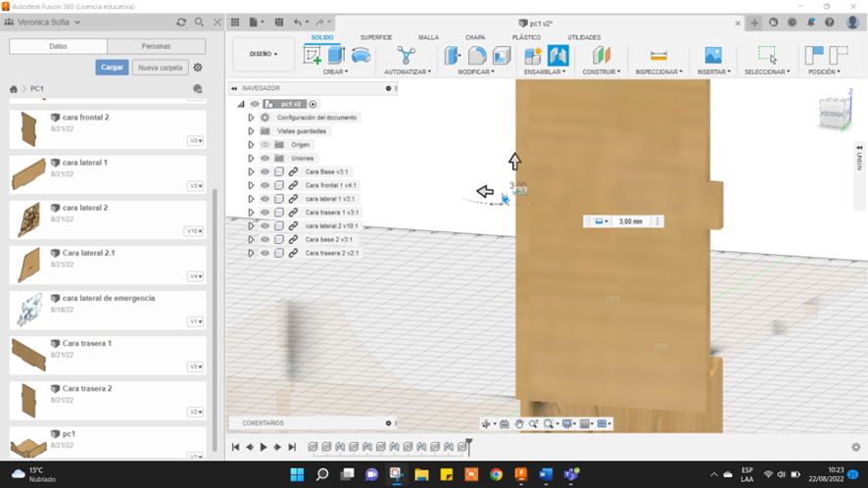
Task: Click the home icon in breadcrumb
Action: coord(14,88)
